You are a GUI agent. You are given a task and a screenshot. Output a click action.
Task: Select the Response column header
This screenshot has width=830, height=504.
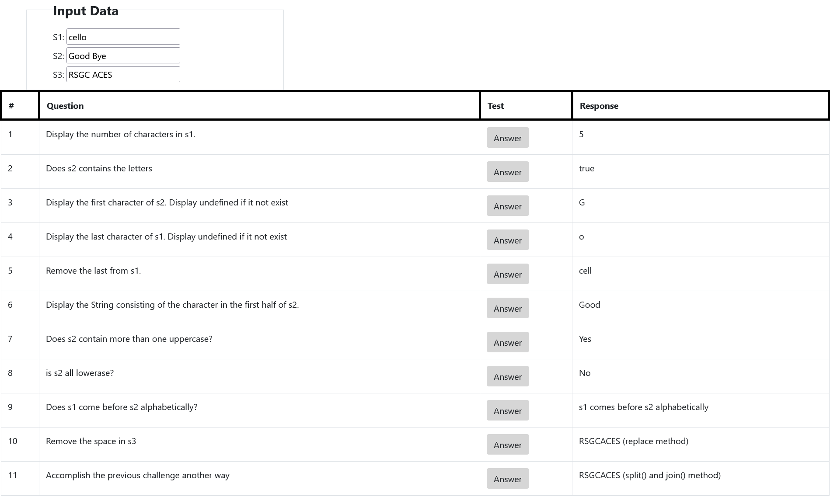701,106
